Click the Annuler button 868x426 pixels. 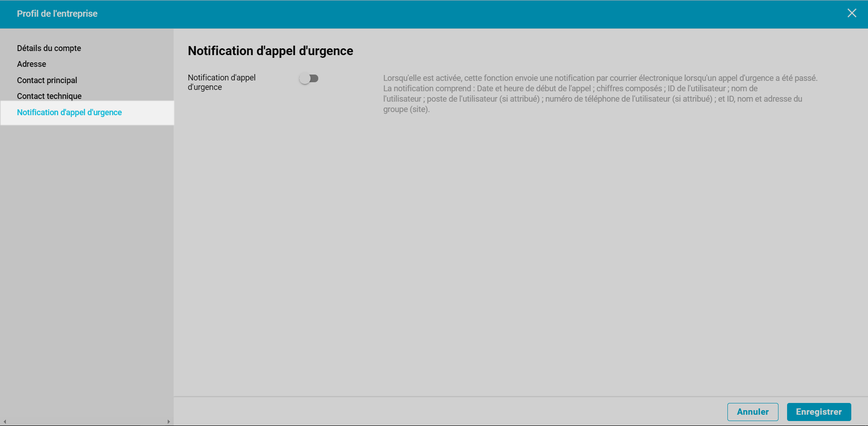click(x=753, y=412)
